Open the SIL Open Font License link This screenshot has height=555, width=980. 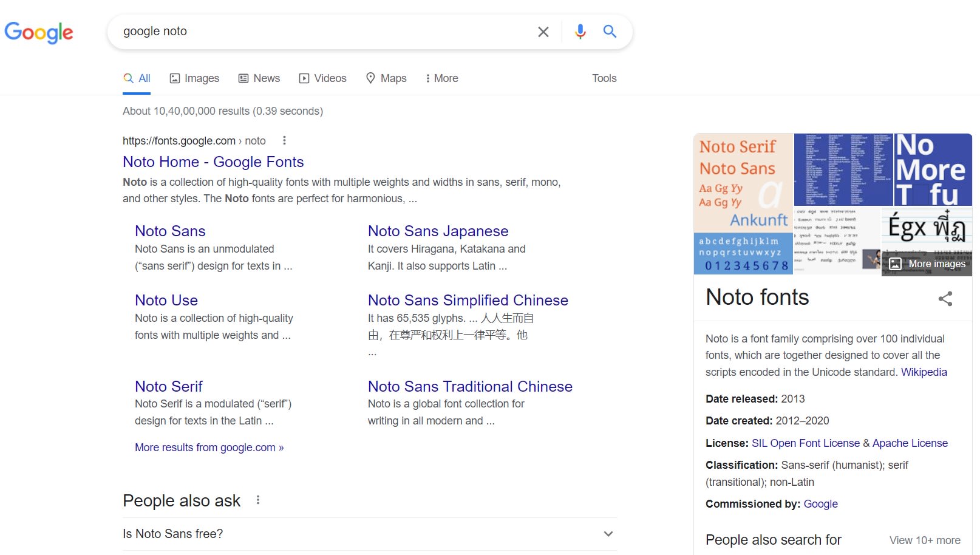pos(806,443)
